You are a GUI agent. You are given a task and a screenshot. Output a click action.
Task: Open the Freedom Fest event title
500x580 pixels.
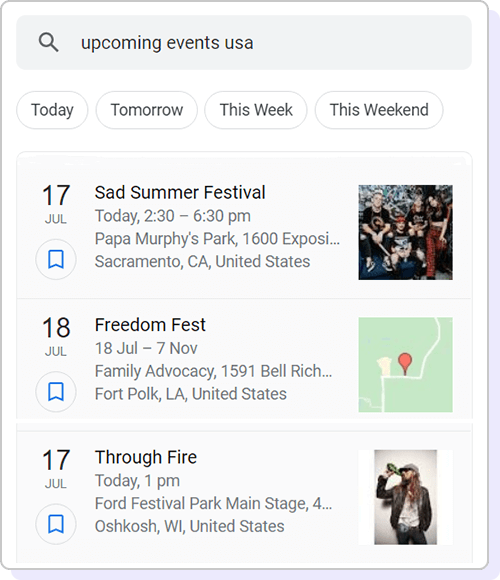click(150, 325)
